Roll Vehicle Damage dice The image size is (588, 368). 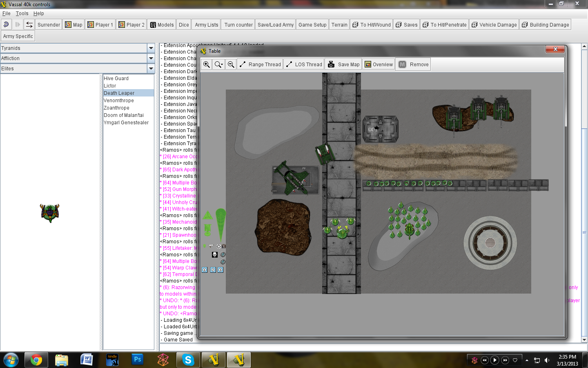click(494, 25)
